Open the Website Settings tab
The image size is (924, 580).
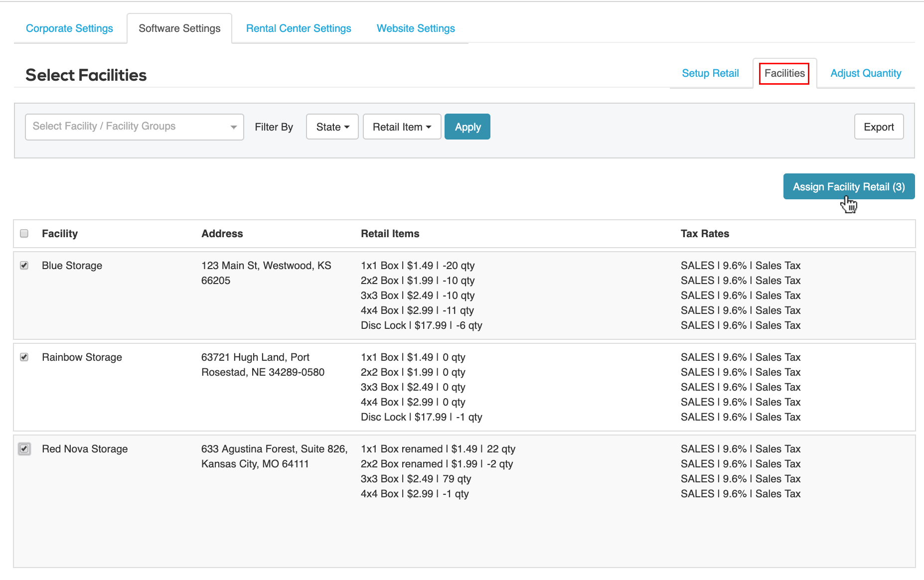(416, 28)
